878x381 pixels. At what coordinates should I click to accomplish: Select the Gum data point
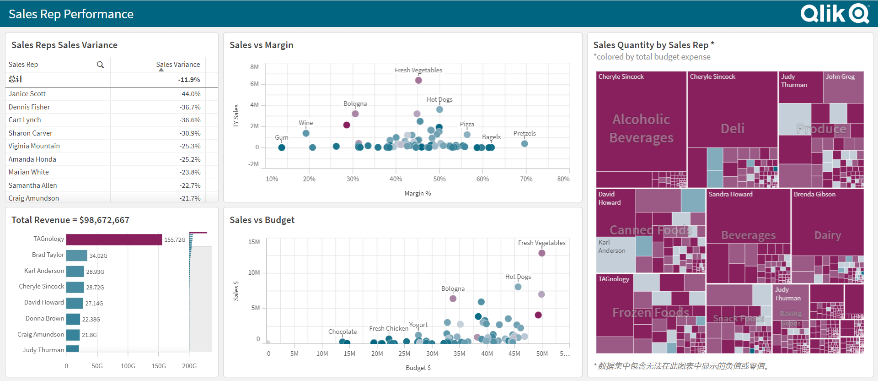pyautogui.click(x=282, y=147)
